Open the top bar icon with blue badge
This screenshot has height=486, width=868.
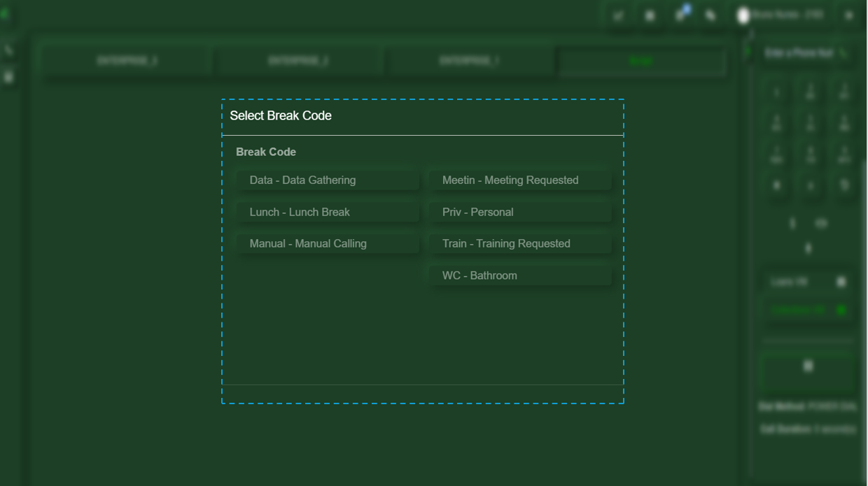click(681, 15)
